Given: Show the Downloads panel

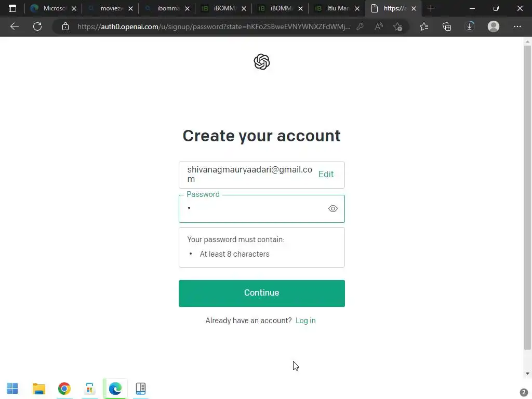Looking at the screenshot, I should coord(470,26).
